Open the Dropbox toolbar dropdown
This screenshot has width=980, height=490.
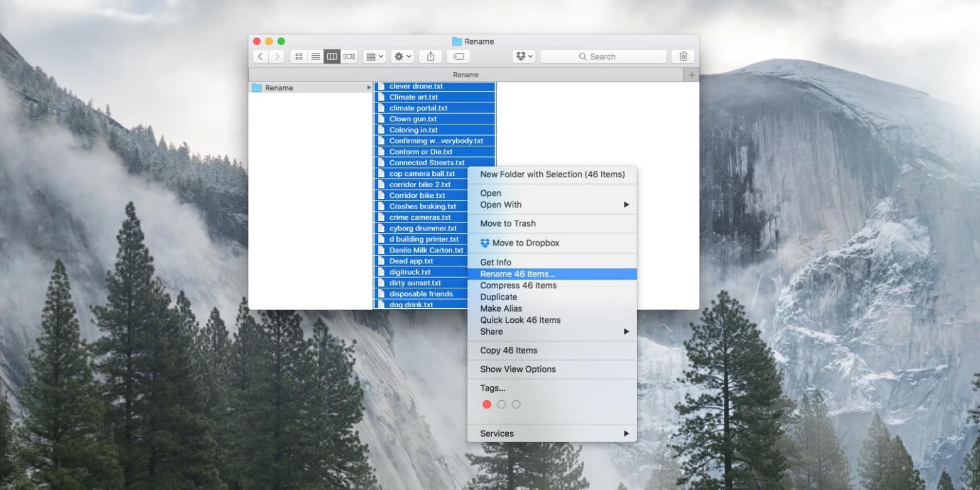(x=524, y=57)
